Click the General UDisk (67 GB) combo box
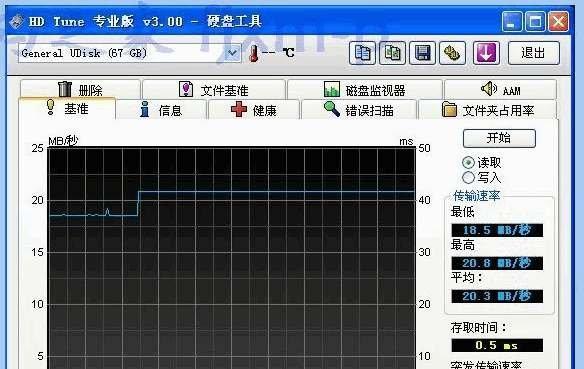Viewport: 584px width, 369px height. pos(130,53)
